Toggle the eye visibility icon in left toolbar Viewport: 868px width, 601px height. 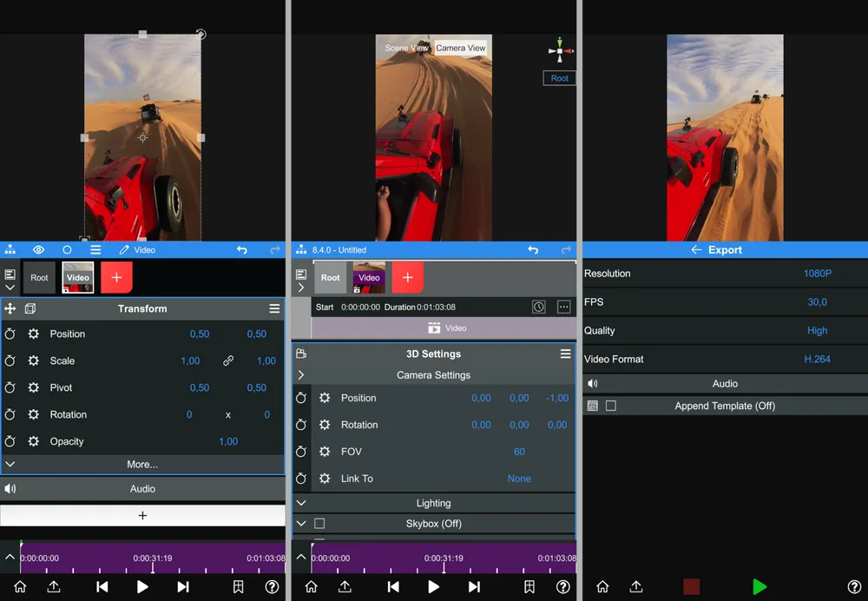click(x=38, y=250)
